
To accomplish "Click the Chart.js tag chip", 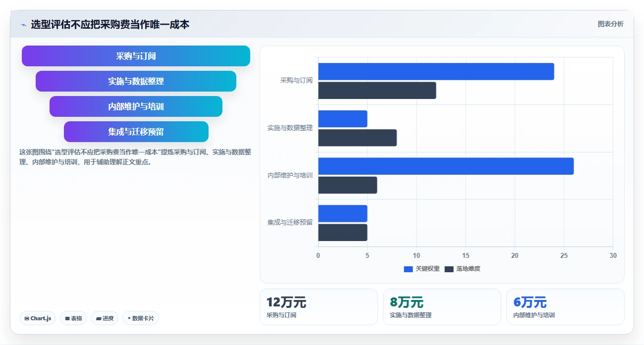I will [38, 318].
